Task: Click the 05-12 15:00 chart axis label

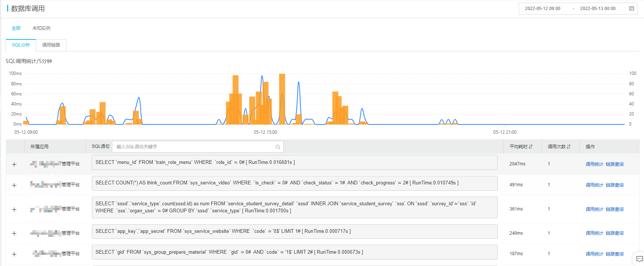Action: (265, 132)
